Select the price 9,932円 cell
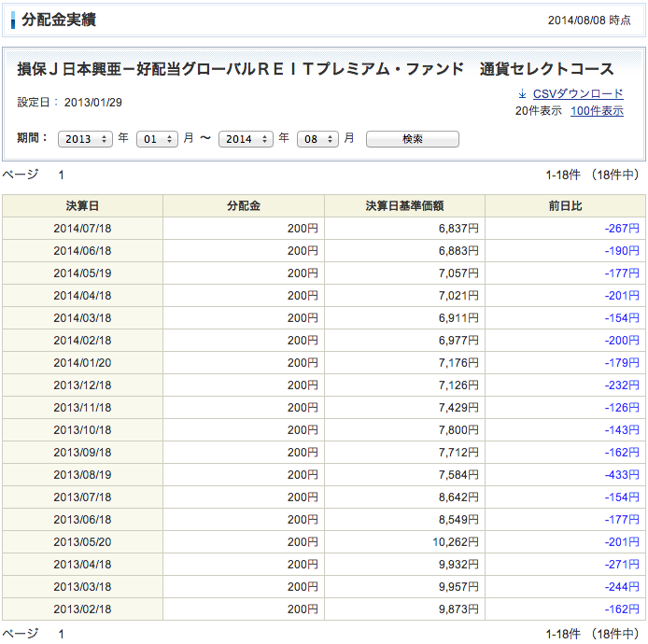The width and height of the screenshot is (648, 644). pos(404,565)
